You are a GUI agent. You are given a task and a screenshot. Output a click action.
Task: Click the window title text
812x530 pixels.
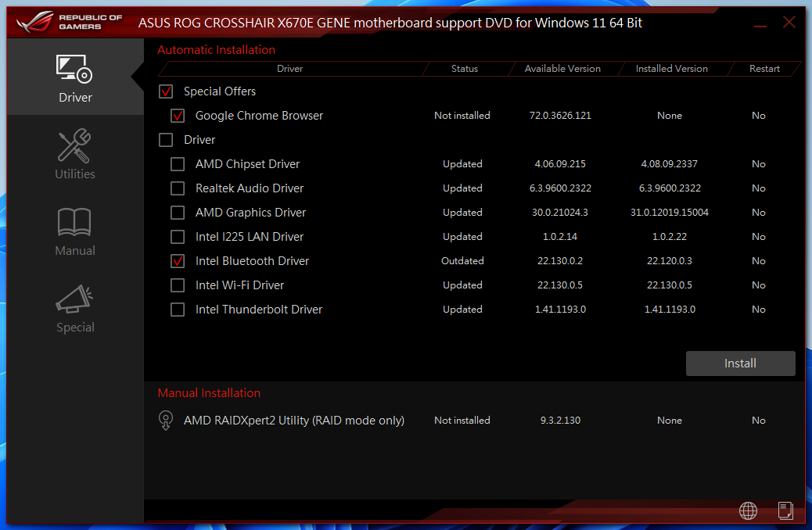pyautogui.click(x=390, y=23)
